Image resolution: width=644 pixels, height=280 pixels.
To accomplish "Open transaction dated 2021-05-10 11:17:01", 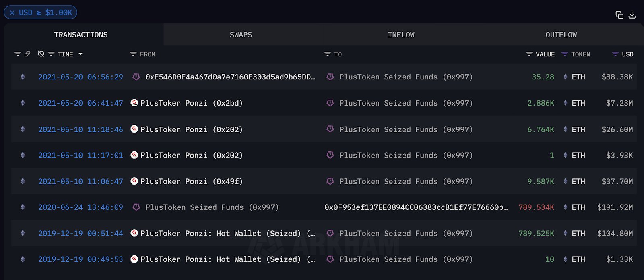I will (80, 155).
